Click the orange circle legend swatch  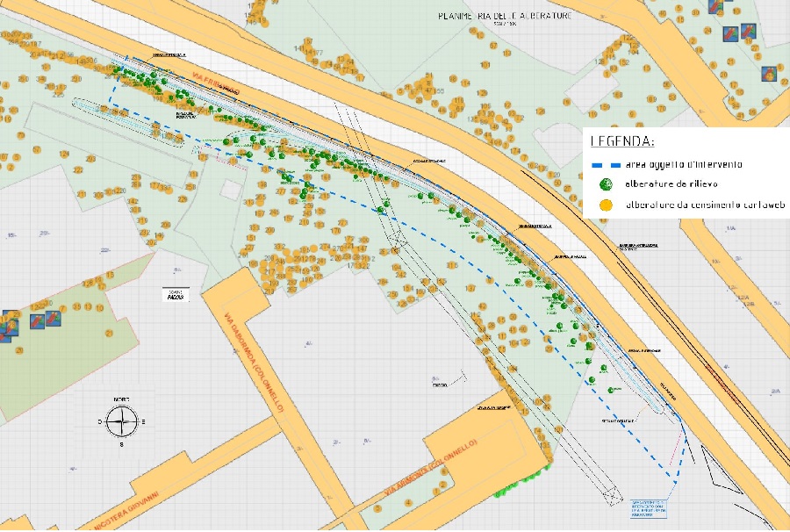coord(605,205)
